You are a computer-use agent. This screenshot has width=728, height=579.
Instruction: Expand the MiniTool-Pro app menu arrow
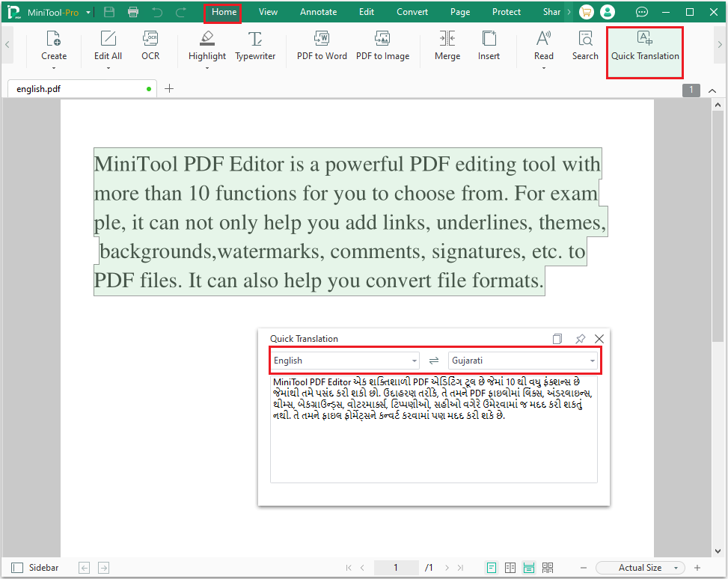[88, 13]
